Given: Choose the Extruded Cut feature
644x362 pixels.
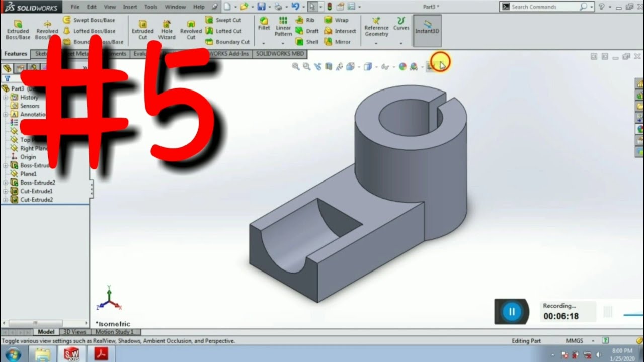Looking at the screenshot, I should coord(142,30).
